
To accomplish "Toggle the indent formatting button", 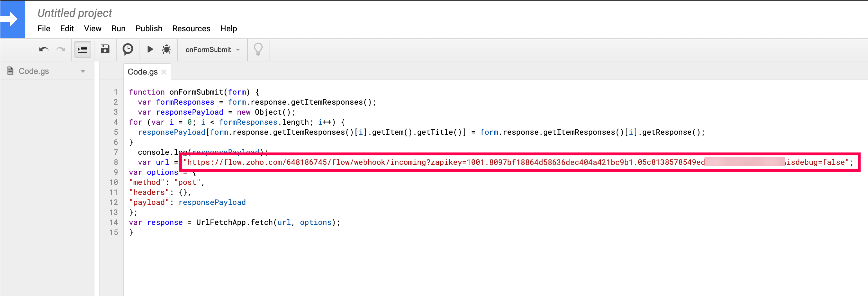I will [x=83, y=49].
